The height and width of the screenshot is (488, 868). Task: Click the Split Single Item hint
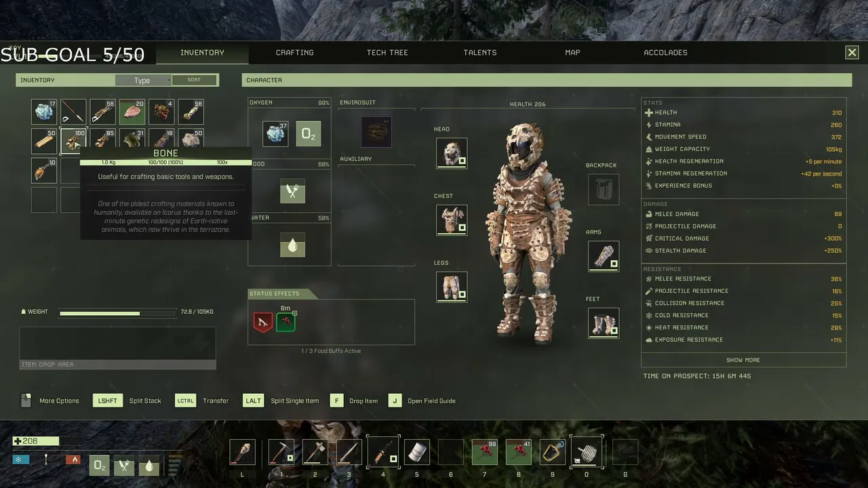pyautogui.click(x=295, y=401)
